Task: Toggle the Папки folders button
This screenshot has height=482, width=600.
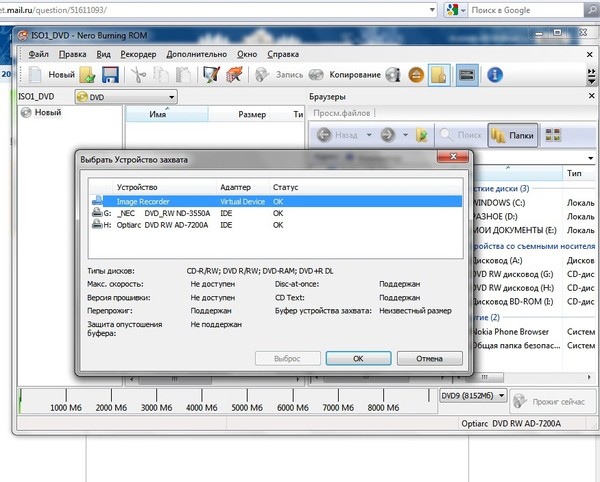Action: [512, 135]
